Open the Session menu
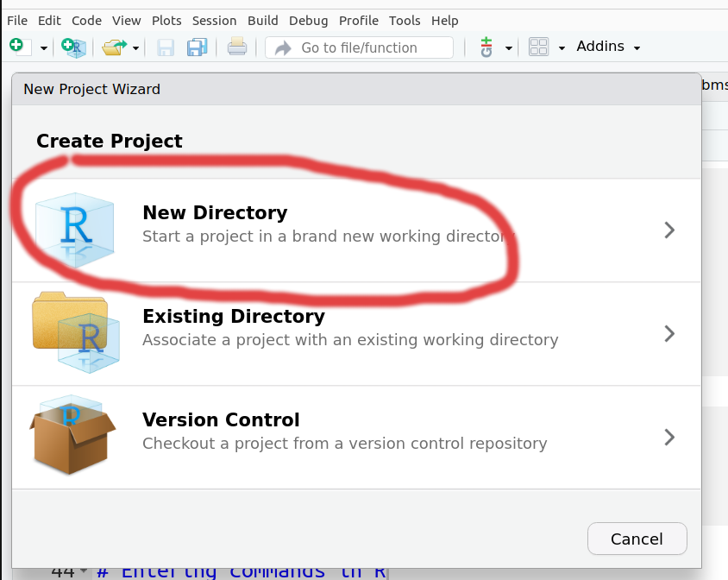Screen dimensions: 728x580 tap(214, 20)
